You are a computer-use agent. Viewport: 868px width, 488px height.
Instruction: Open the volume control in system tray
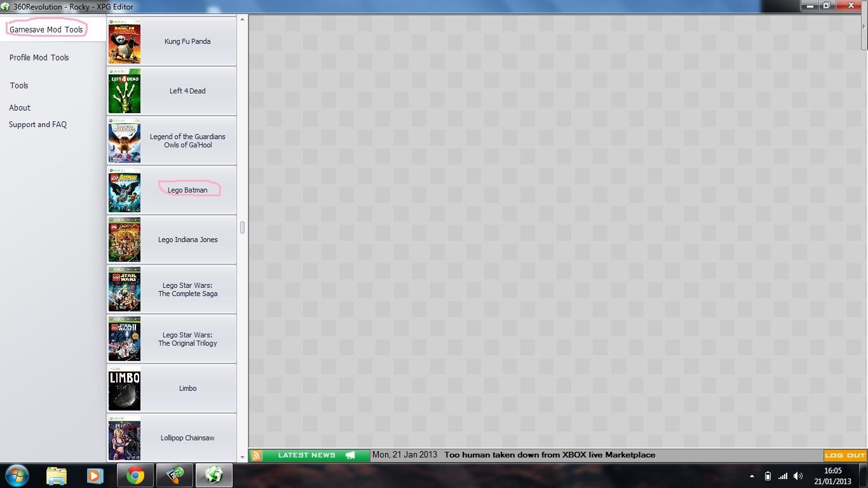(798, 476)
